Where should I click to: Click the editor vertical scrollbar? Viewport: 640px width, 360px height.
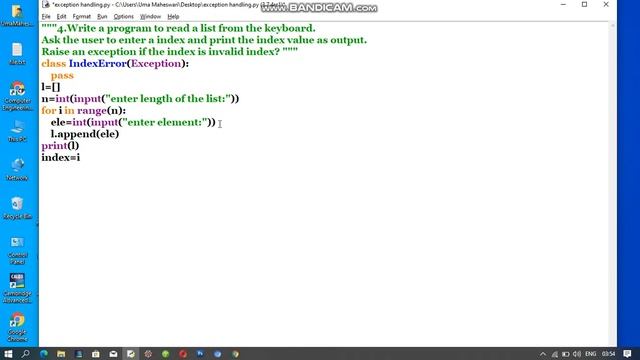(x=612, y=184)
